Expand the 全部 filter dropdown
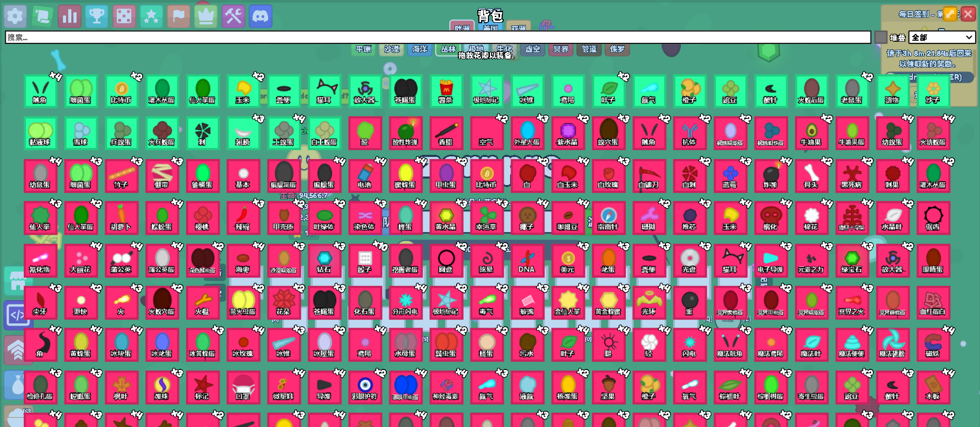The width and height of the screenshot is (980, 427). point(942,38)
